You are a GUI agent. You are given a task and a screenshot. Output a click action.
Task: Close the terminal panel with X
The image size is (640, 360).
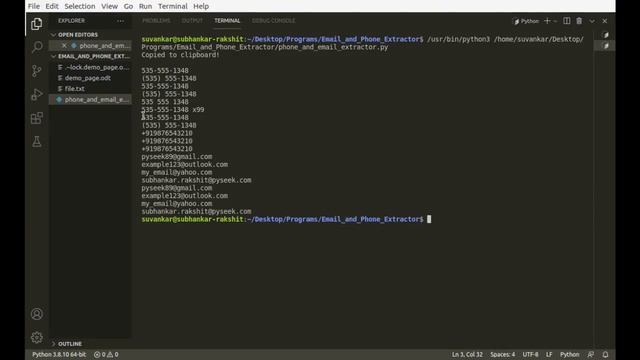pos(604,21)
